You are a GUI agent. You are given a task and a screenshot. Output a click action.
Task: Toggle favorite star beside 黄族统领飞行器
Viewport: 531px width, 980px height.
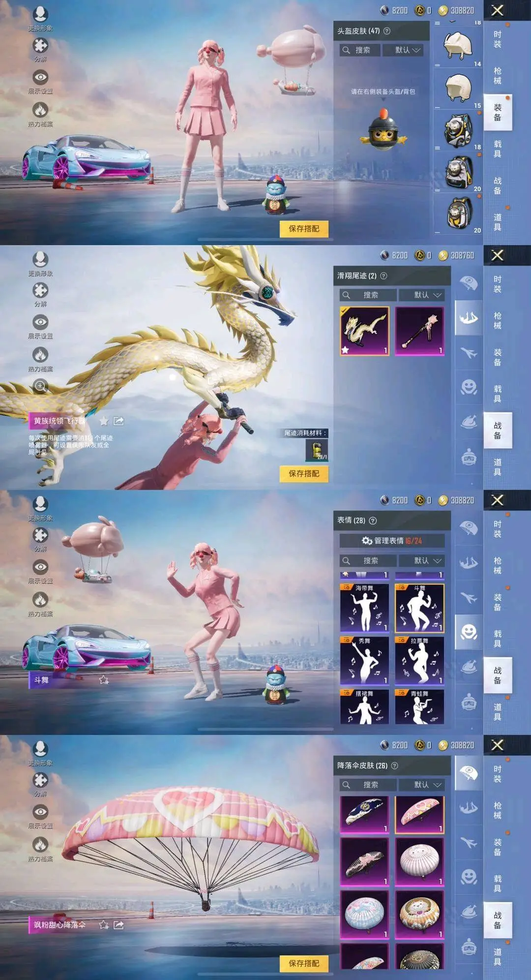click(x=104, y=421)
